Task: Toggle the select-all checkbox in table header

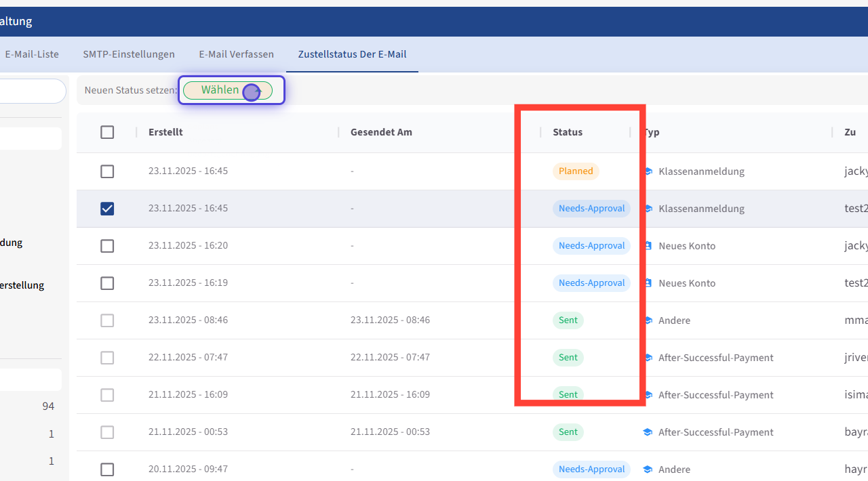Action: pos(107,132)
